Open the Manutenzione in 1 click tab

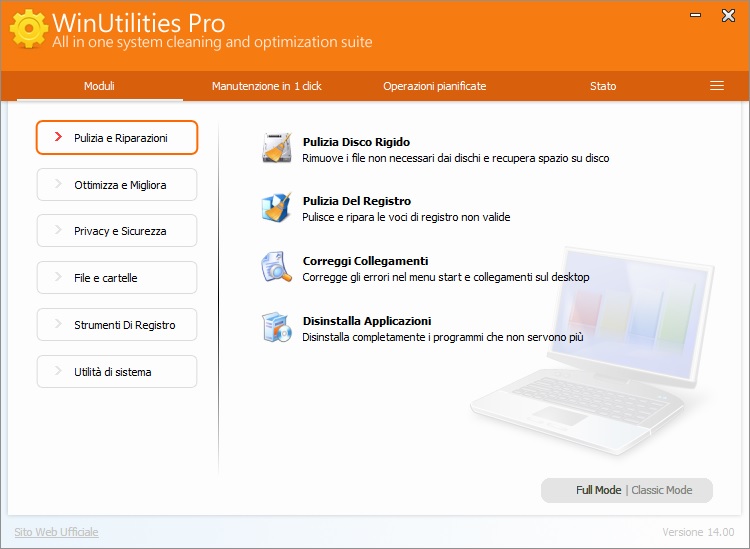(266, 86)
